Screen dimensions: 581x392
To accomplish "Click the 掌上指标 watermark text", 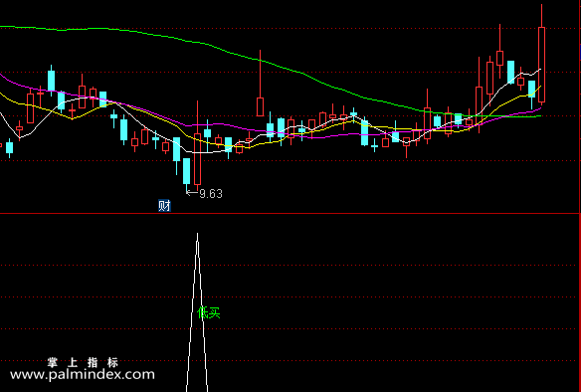I will coord(83,362).
